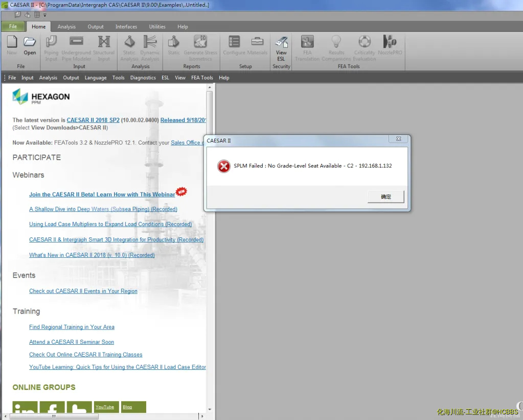Open A Shallow Dive into Deep Waters link
Viewport: 523px width, 420px height.
click(x=103, y=209)
